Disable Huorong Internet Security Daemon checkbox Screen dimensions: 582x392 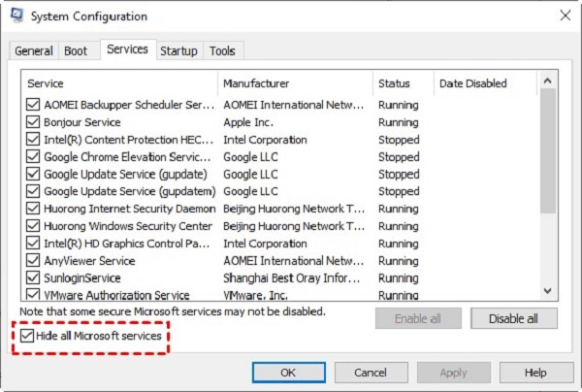tap(33, 209)
